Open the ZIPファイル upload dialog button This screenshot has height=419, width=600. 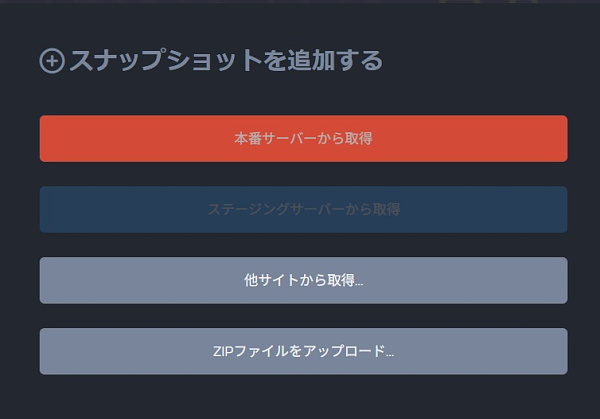[x=303, y=351]
